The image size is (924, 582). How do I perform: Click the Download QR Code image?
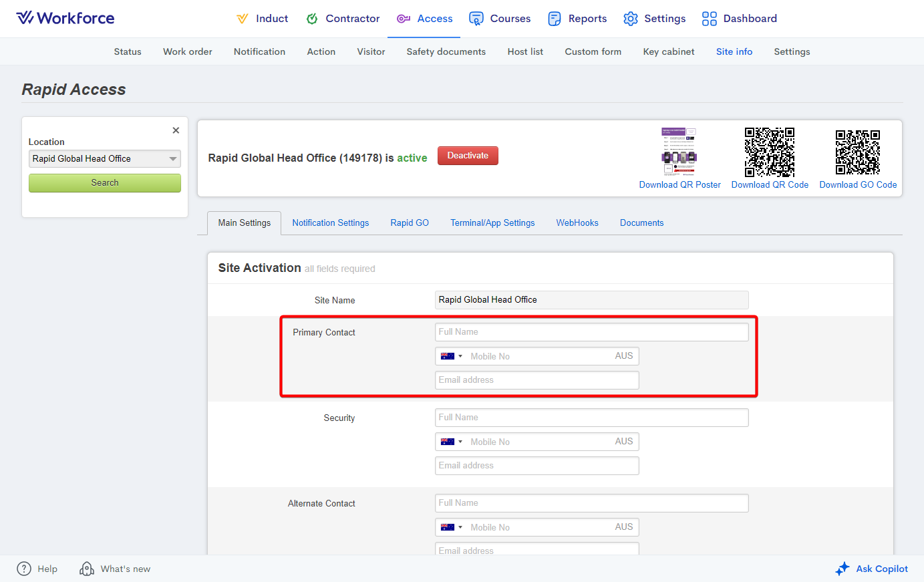click(770, 152)
